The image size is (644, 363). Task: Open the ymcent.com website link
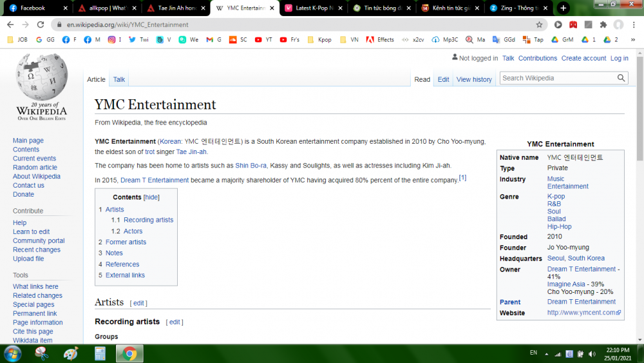[583, 313]
